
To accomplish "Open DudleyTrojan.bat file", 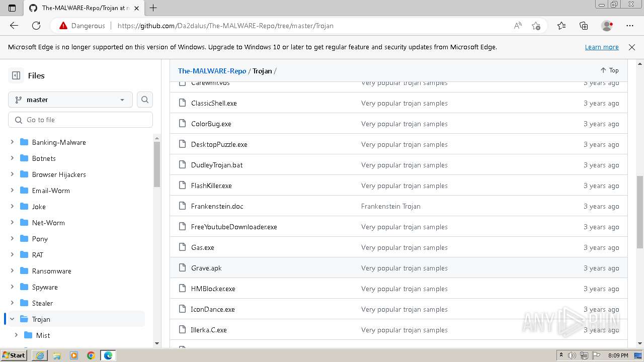I will click(217, 165).
